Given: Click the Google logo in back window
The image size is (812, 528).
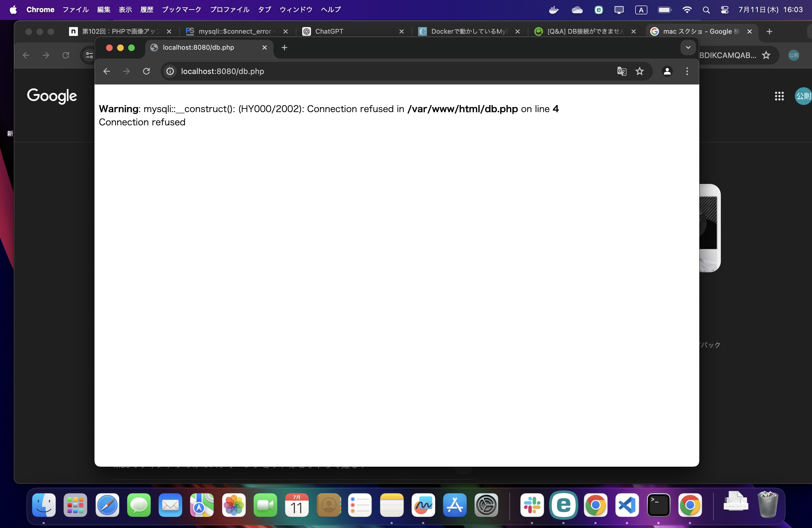Looking at the screenshot, I should (x=52, y=96).
